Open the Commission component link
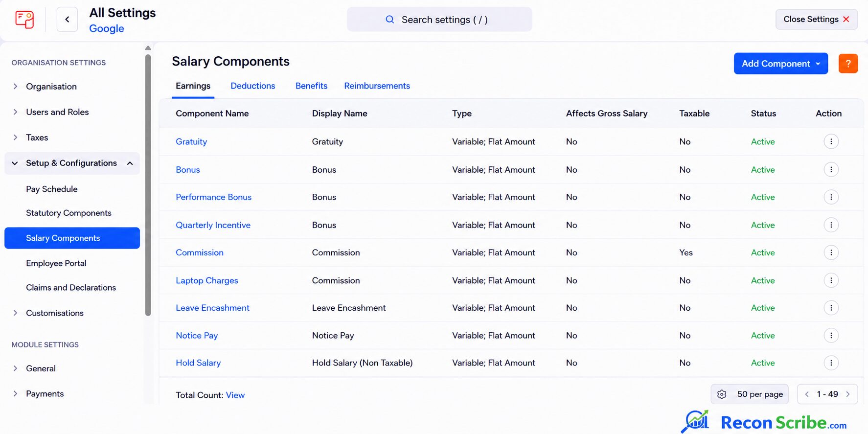868x434 pixels. tap(200, 252)
